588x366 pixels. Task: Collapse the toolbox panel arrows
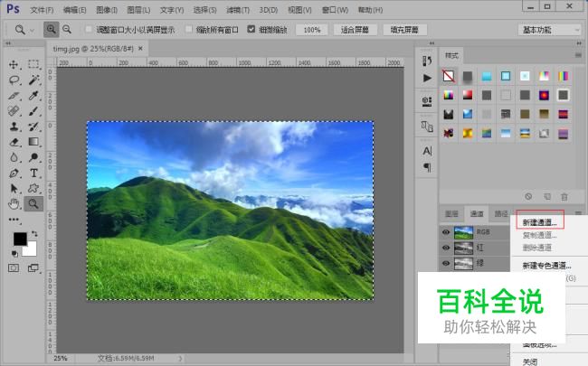point(7,43)
